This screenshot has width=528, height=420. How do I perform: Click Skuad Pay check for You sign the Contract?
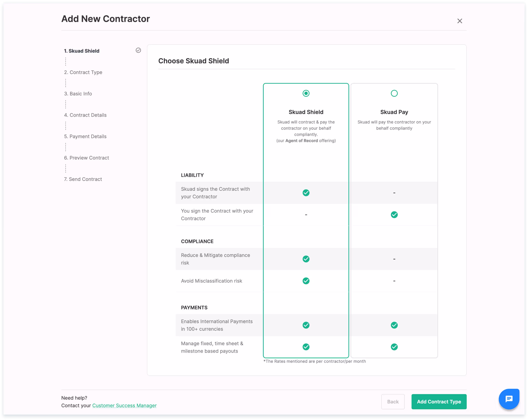pyautogui.click(x=394, y=215)
